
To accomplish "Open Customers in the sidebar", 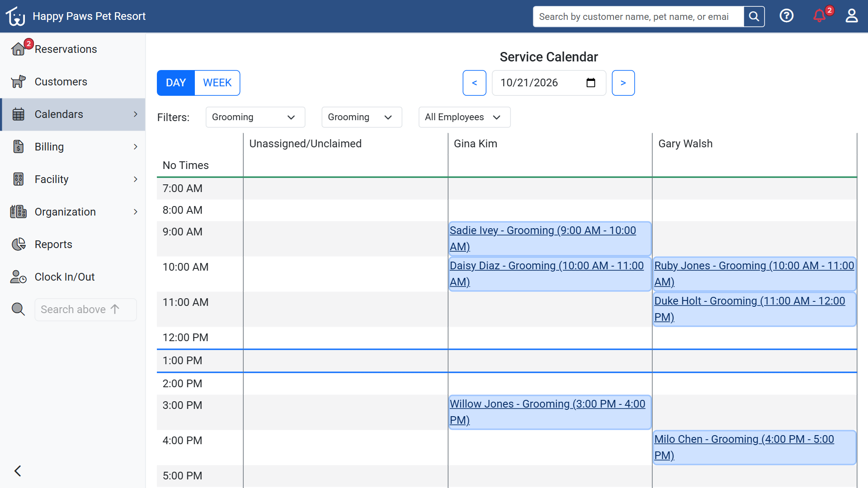I will 73,82.
